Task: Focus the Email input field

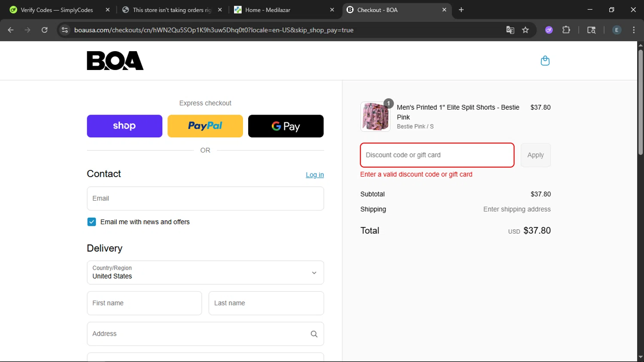Action: coord(205,198)
